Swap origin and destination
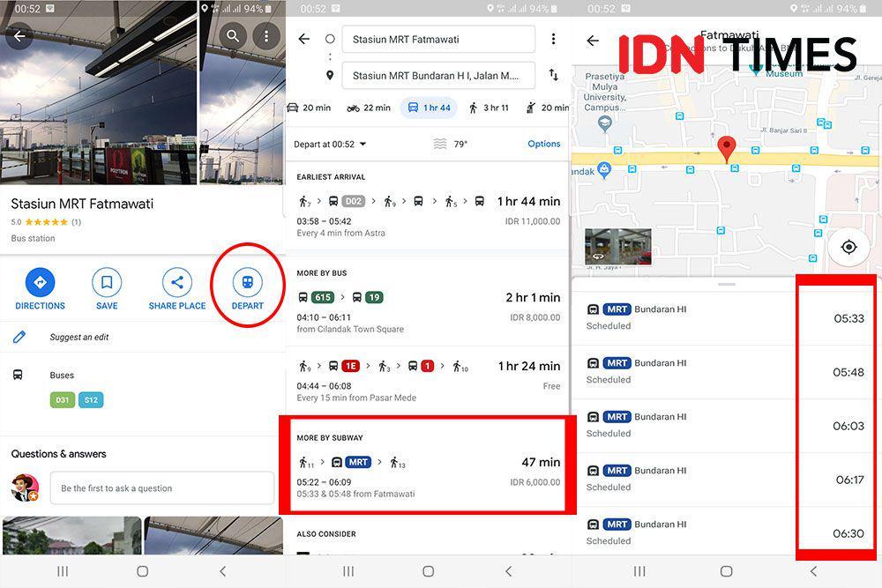 click(554, 74)
